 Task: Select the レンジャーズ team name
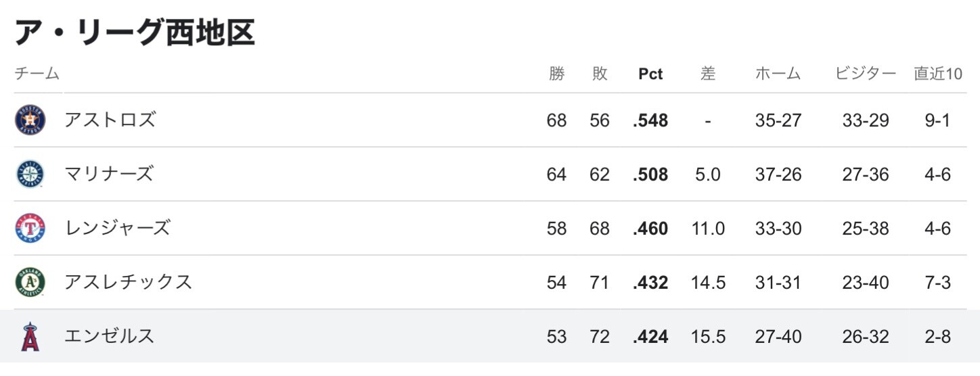(x=117, y=229)
